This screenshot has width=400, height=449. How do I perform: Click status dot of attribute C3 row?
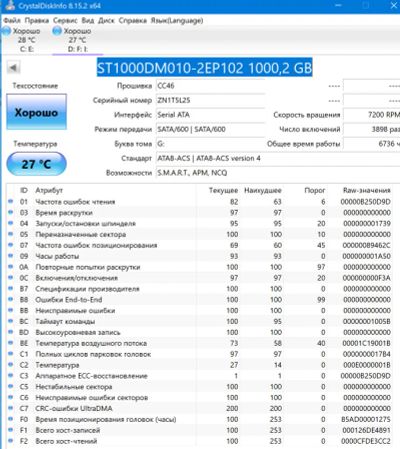10,375
